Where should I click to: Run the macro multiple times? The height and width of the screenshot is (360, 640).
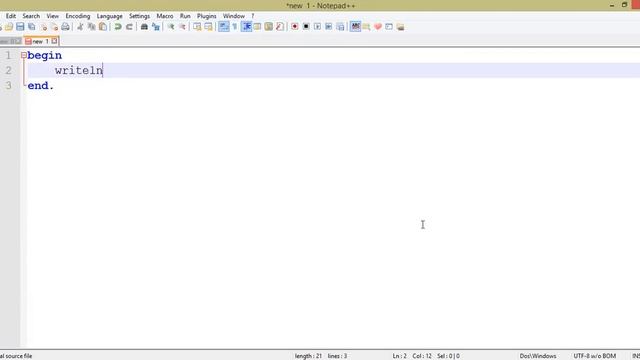click(329, 27)
